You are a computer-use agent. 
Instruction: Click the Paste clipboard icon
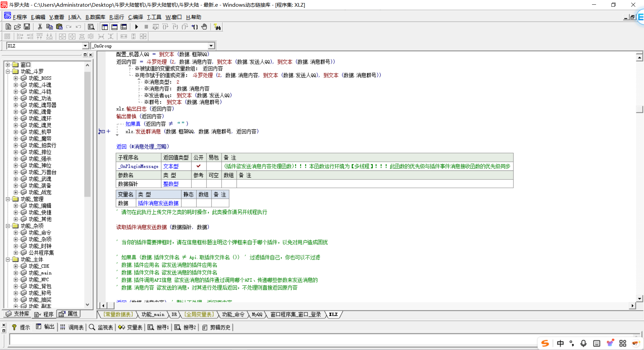pyautogui.click(x=59, y=27)
